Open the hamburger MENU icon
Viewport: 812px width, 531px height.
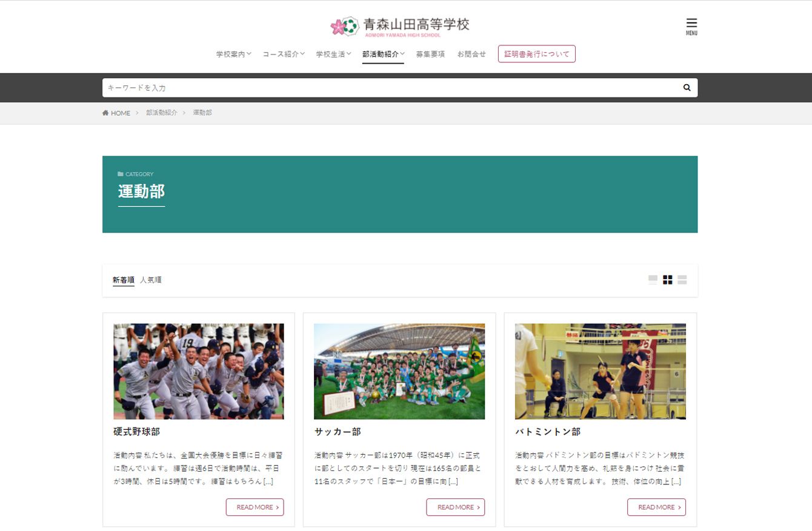click(x=691, y=25)
